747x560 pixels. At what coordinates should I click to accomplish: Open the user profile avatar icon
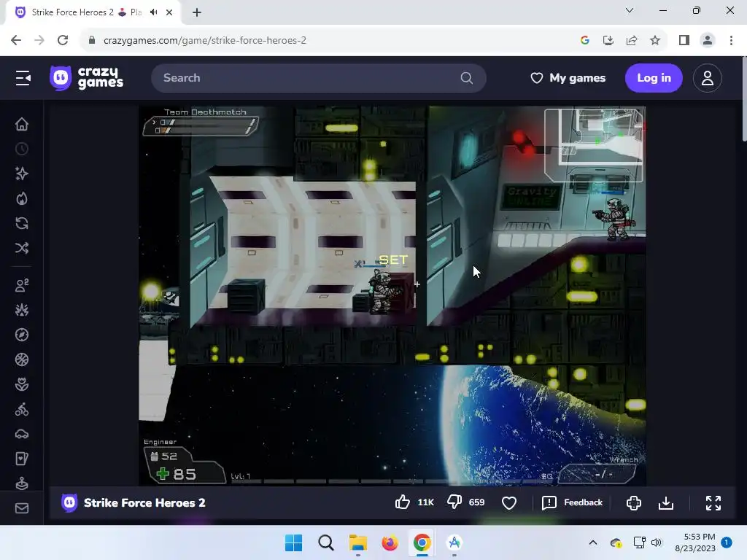coord(708,78)
